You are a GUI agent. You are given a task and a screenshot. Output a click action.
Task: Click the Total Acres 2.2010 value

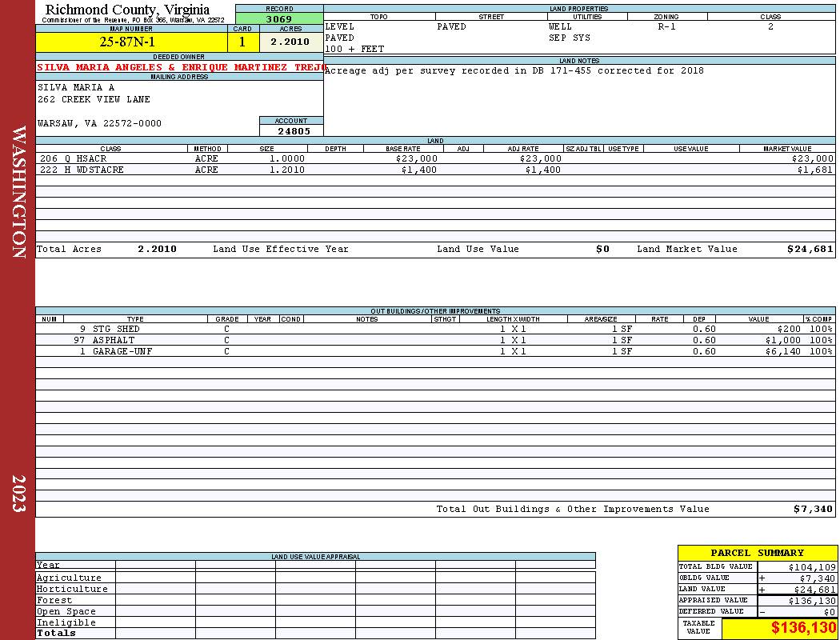tap(157, 249)
